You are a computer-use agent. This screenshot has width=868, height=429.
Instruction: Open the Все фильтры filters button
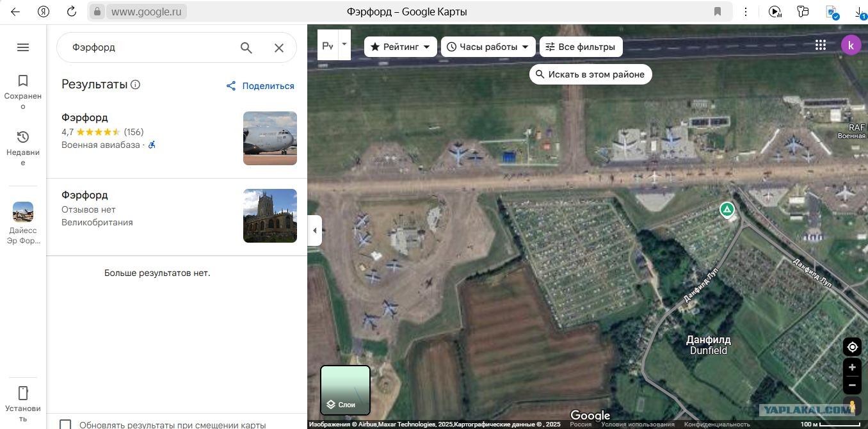tap(581, 47)
